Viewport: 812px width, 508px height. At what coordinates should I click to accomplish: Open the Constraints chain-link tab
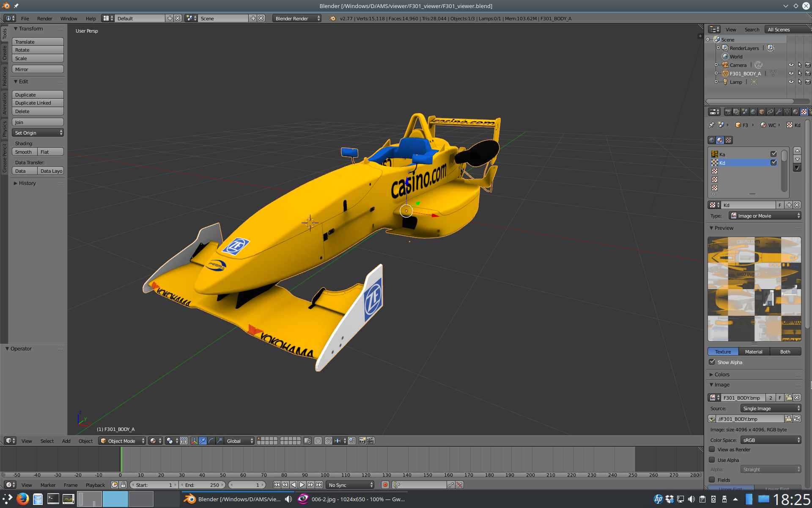point(770,112)
